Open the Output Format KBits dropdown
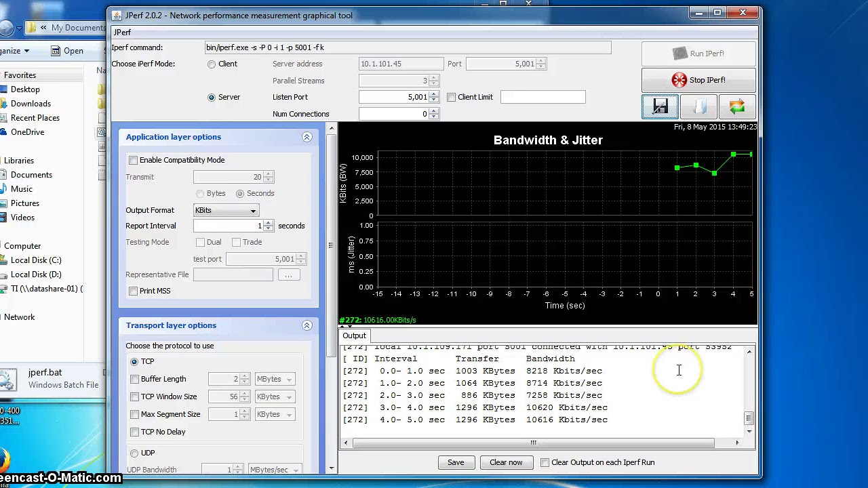Viewport: 868px width, 488px height. [225, 210]
